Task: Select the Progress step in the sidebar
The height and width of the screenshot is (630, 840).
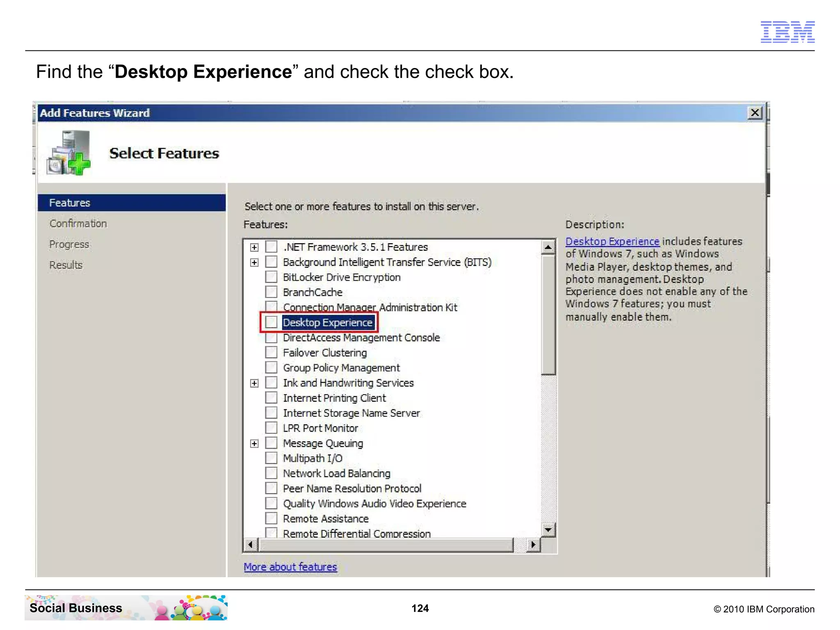Action: [69, 244]
